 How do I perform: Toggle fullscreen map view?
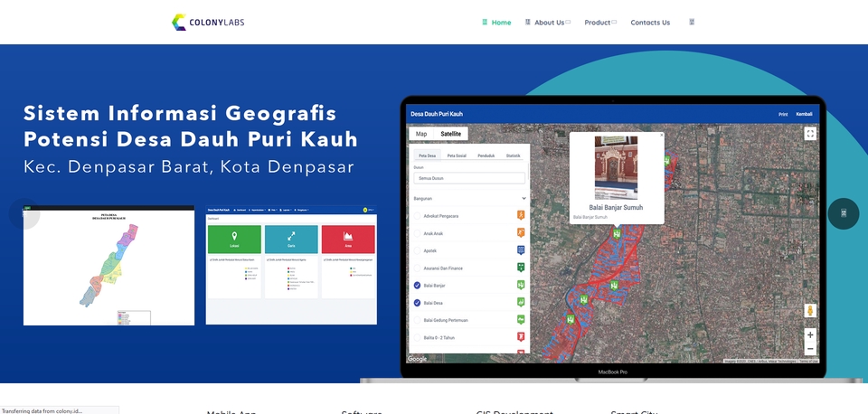click(810, 134)
